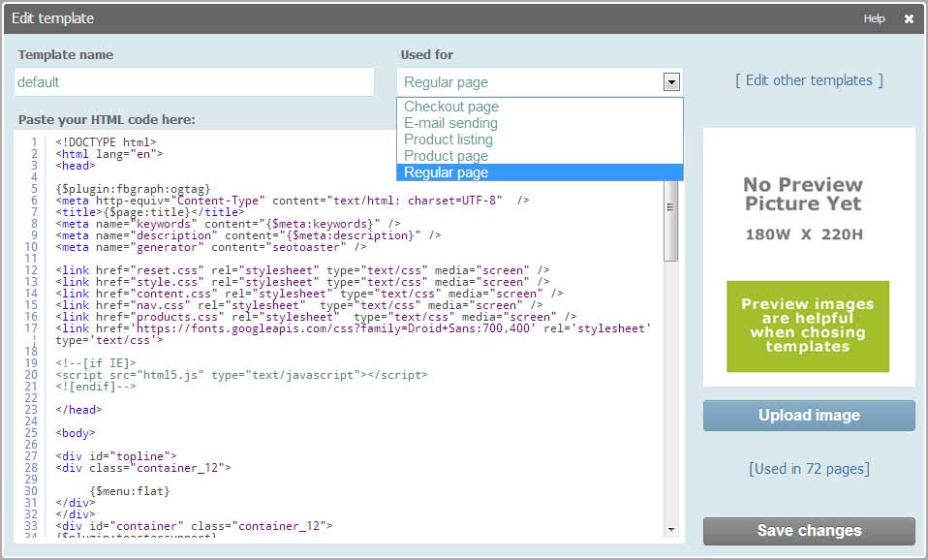
Task: Click the scroll down arrow in code editor
Action: pyautogui.click(x=671, y=529)
